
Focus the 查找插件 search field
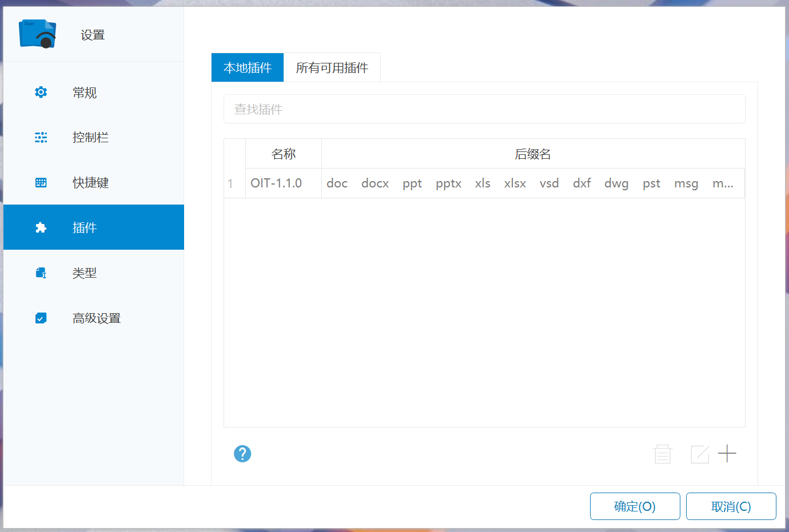pos(484,109)
